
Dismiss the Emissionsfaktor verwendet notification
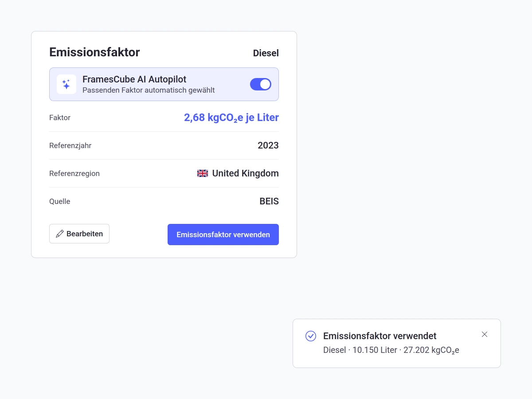click(x=485, y=334)
